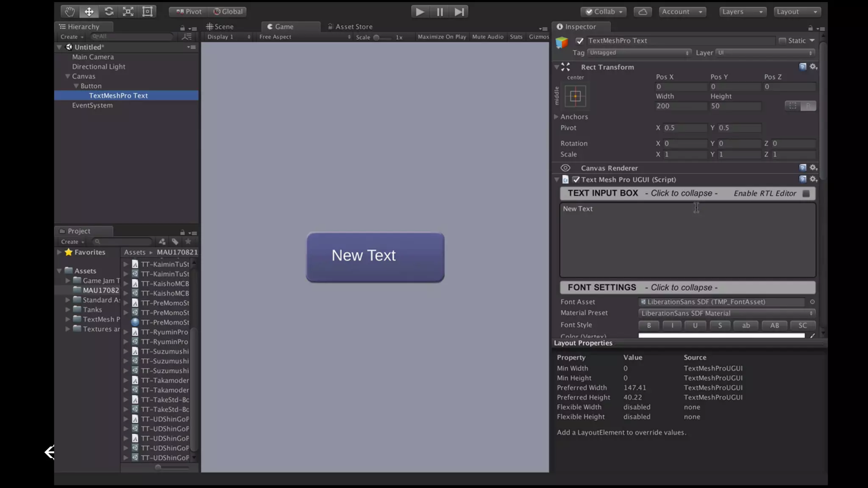The width and height of the screenshot is (868, 488).
Task: Adjust the Game view Scale slider
Action: [376, 37]
